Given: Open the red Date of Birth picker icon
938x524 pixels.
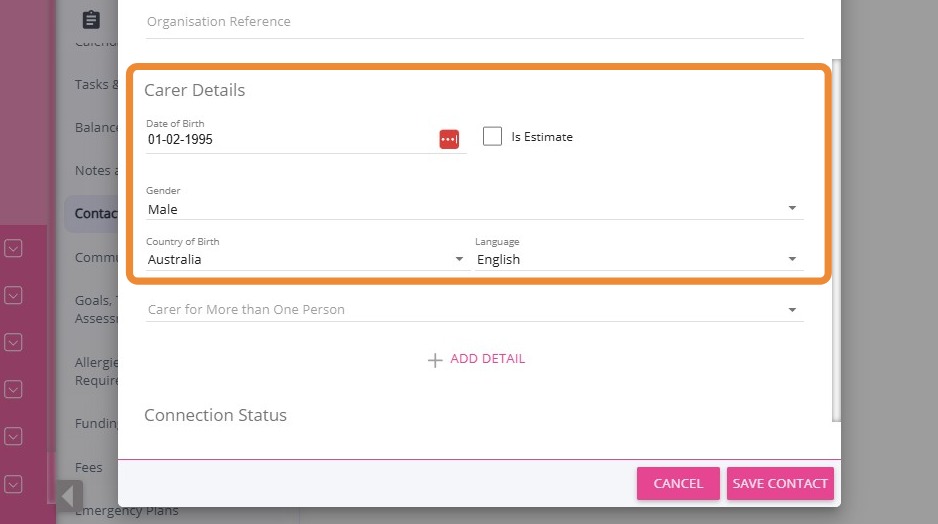Looking at the screenshot, I should (448, 139).
